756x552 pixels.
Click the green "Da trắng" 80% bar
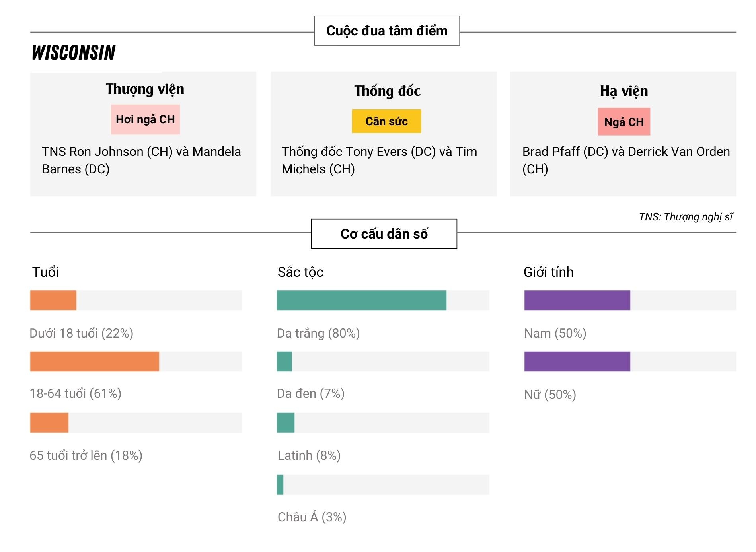[361, 300]
